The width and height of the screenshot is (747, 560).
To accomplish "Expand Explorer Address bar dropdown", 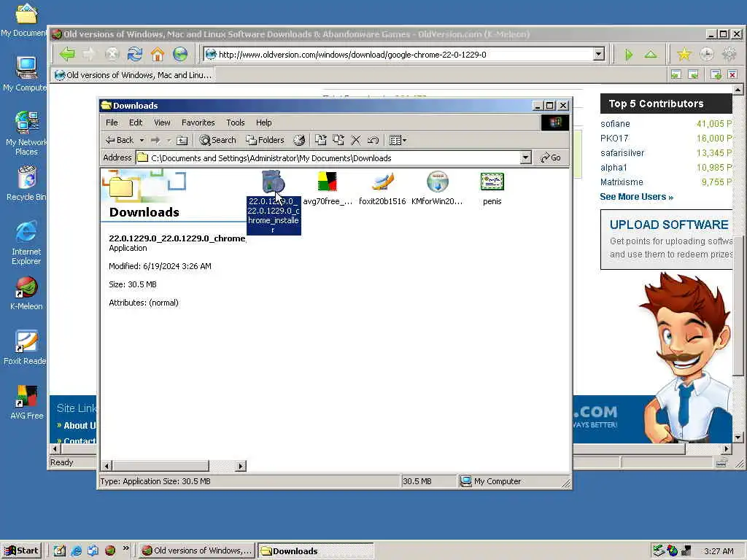I will point(525,157).
